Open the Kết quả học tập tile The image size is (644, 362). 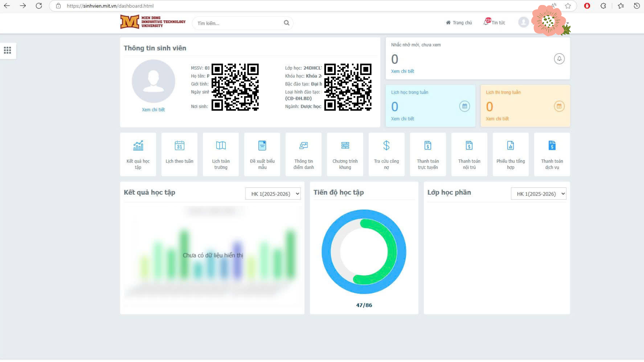138,155
